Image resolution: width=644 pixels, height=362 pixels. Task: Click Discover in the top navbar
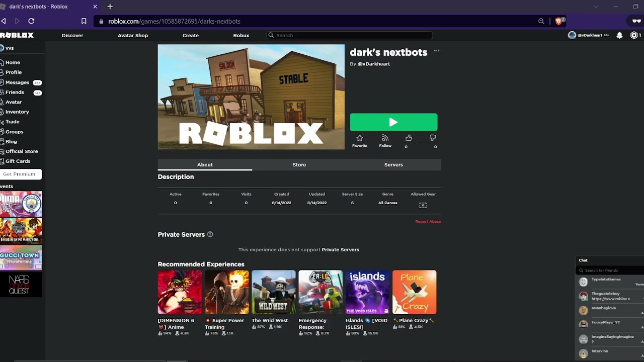(x=72, y=35)
